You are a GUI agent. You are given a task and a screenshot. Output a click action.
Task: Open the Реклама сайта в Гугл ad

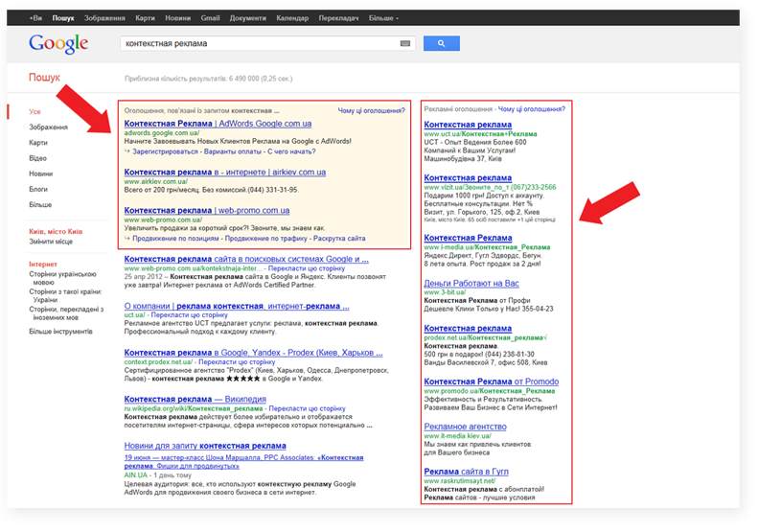pos(466,471)
